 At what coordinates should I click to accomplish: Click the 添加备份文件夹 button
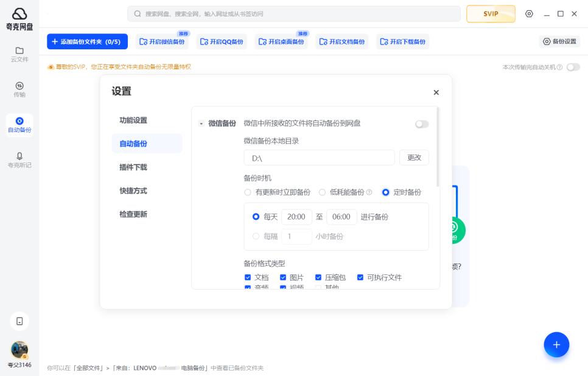click(87, 42)
